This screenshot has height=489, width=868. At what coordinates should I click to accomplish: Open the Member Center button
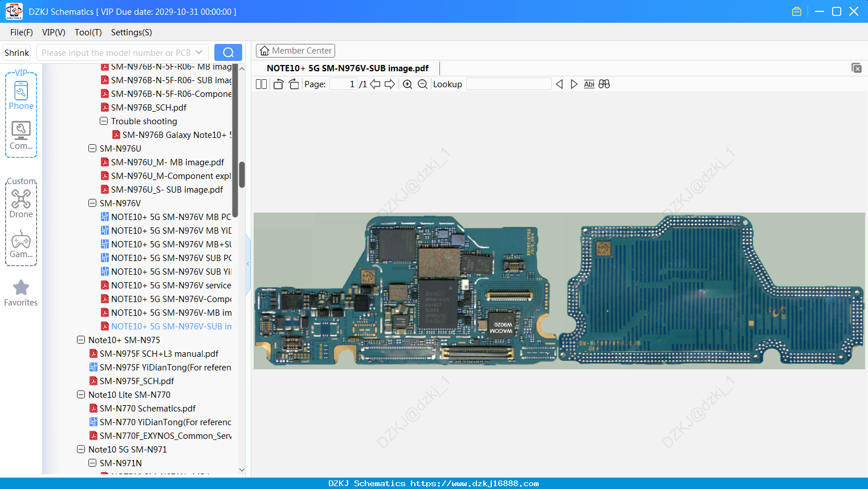295,51
